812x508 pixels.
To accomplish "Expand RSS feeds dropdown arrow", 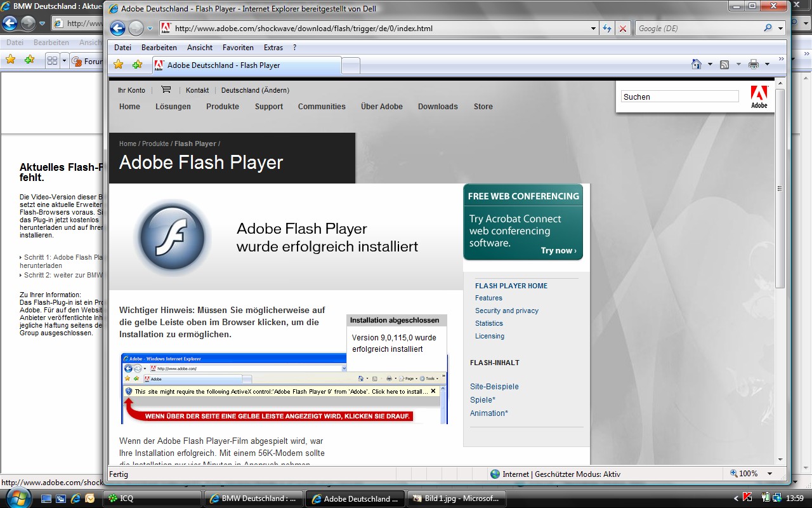I will click(738, 64).
